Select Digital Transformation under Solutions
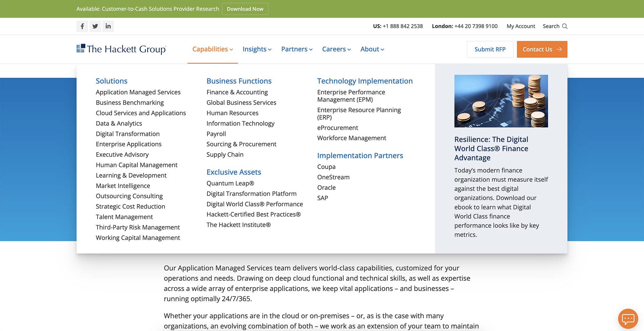This screenshot has width=644, height=331. [x=128, y=133]
